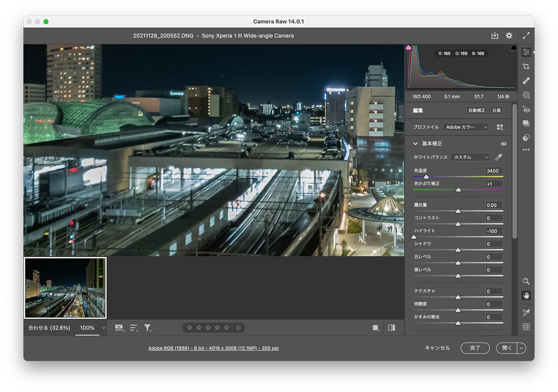Rate the image one star

click(x=190, y=327)
